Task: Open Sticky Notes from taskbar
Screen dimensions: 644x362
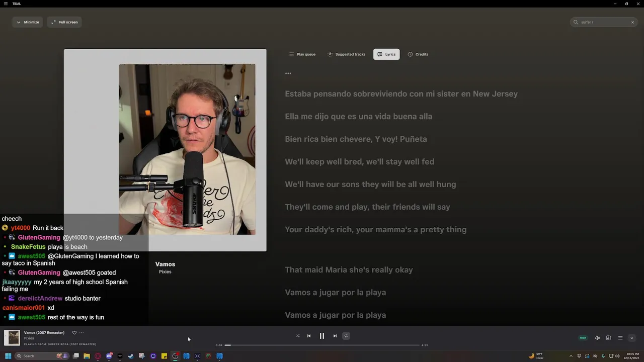Action: click(164, 356)
